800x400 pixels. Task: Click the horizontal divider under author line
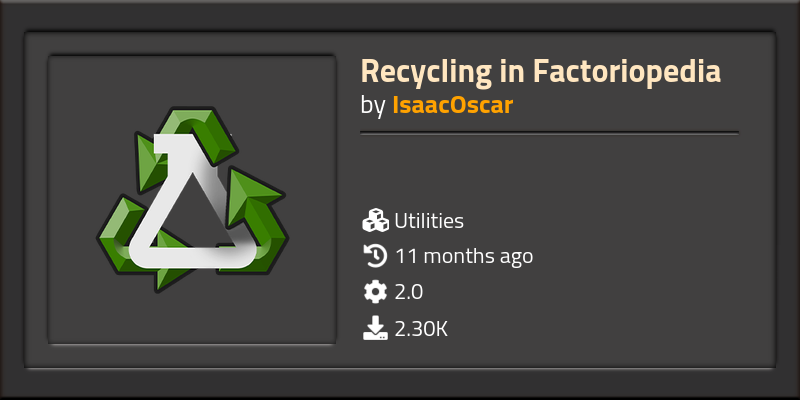[x=549, y=133]
